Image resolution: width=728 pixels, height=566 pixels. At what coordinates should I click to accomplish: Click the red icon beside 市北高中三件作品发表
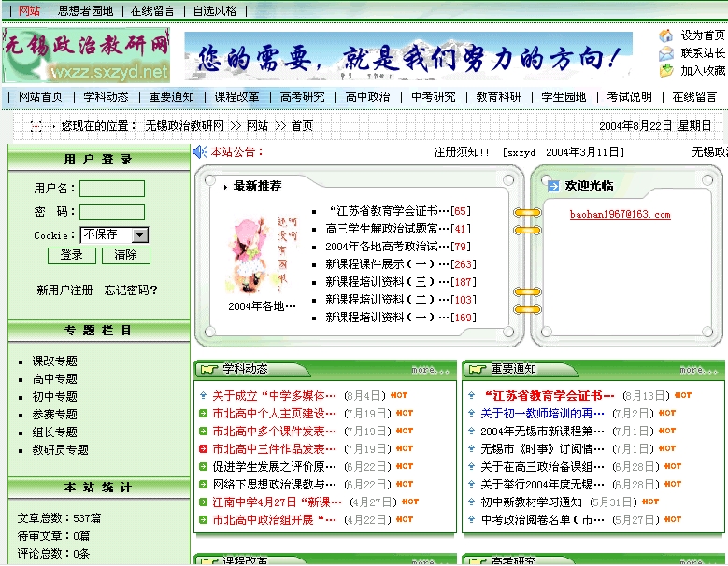204,449
